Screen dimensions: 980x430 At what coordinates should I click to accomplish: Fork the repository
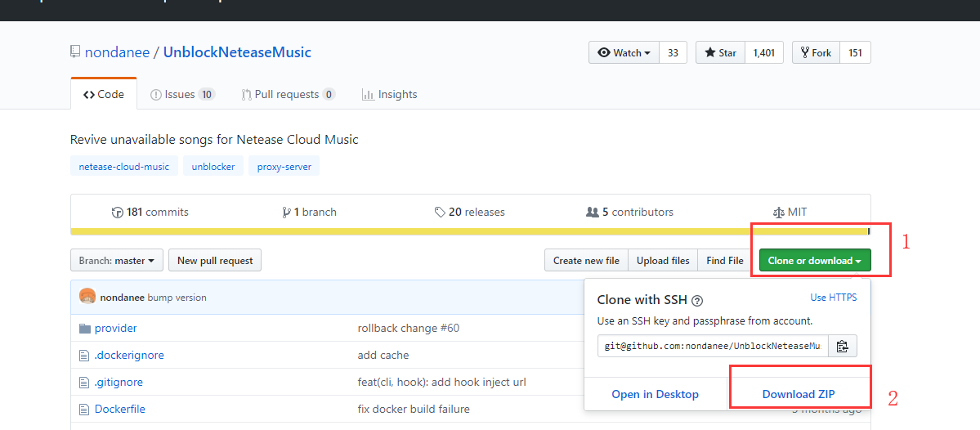815,52
